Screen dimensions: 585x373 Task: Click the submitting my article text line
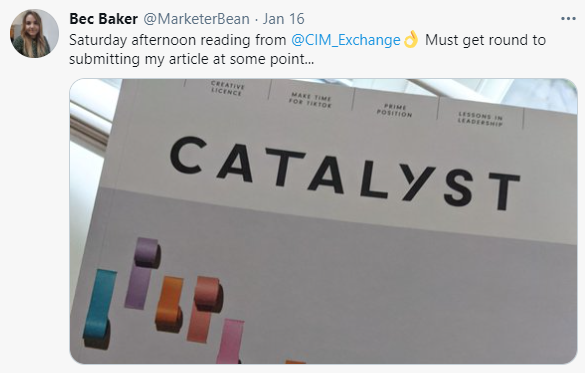[192, 59]
